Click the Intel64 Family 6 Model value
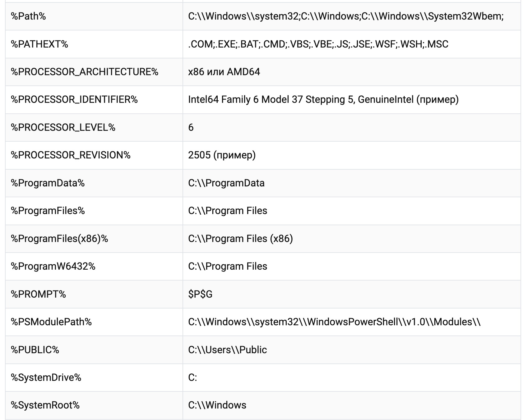Viewport: 523px width, 420px height. coord(323,99)
